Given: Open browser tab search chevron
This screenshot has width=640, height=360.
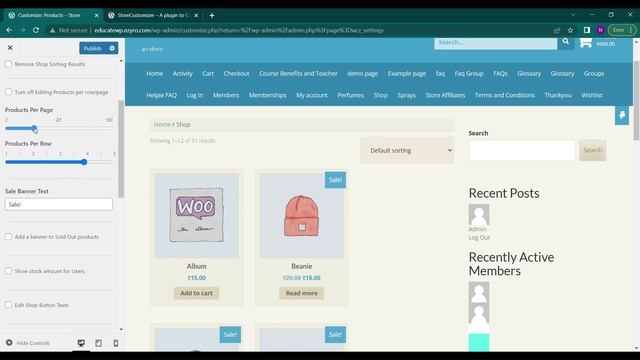Looking at the screenshot, I should click(573, 14).
